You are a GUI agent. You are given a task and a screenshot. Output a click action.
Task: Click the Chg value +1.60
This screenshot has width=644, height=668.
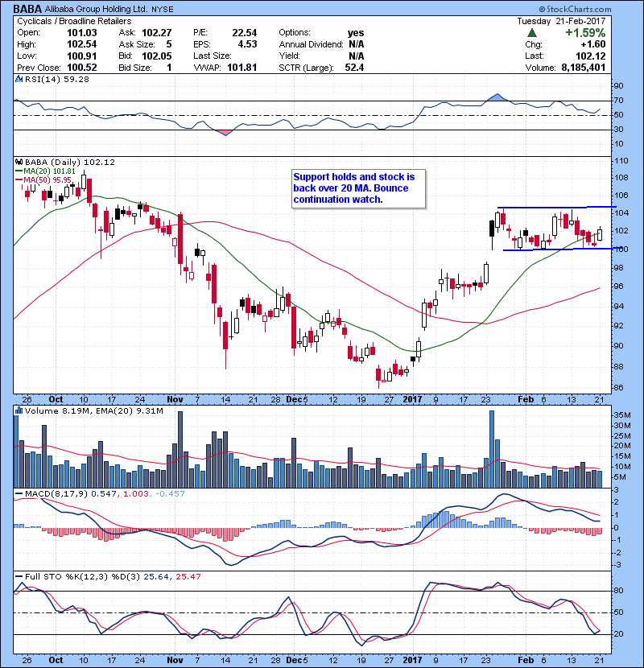tap(592, 44)
